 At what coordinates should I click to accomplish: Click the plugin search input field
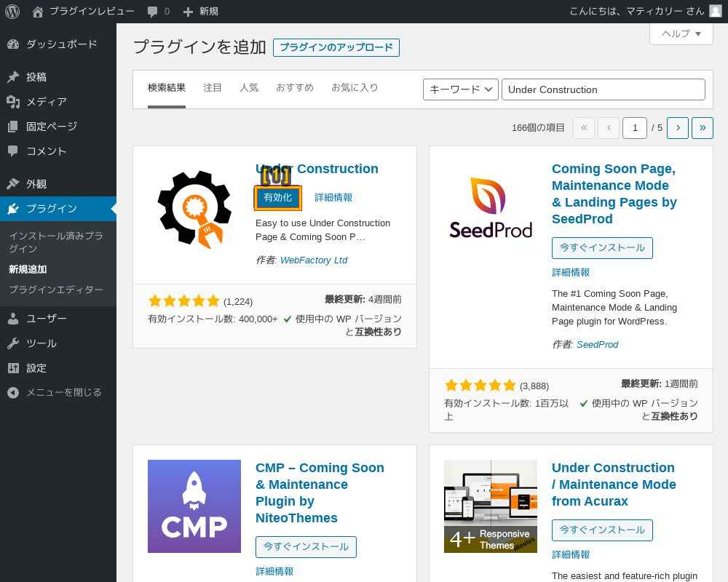[603, 89]
